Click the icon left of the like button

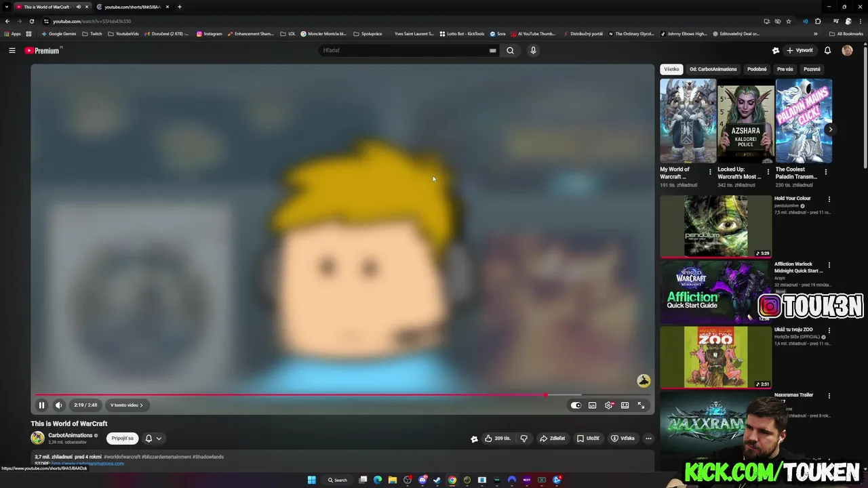click(474, 439)
